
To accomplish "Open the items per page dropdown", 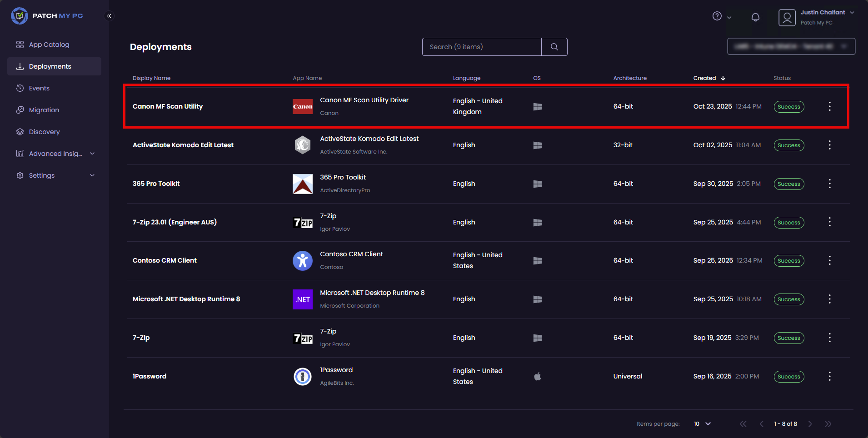I will click(x=702, y=423).
